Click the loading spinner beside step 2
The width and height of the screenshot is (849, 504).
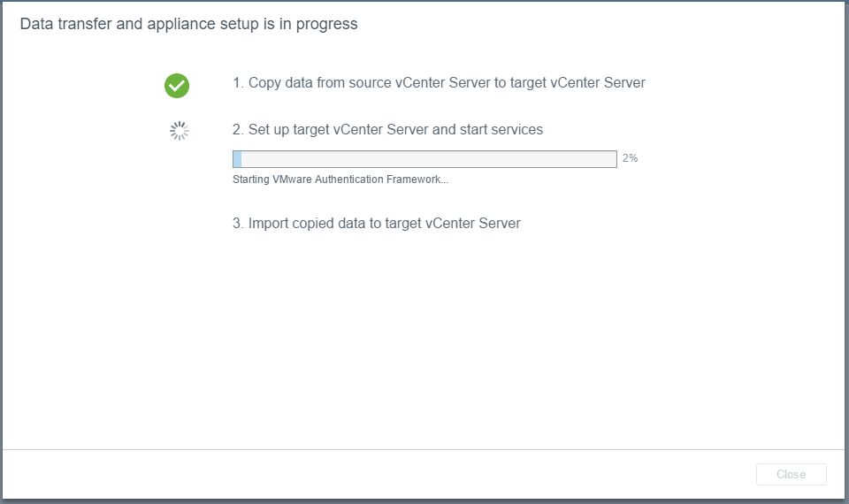click(x=180, y=131)
